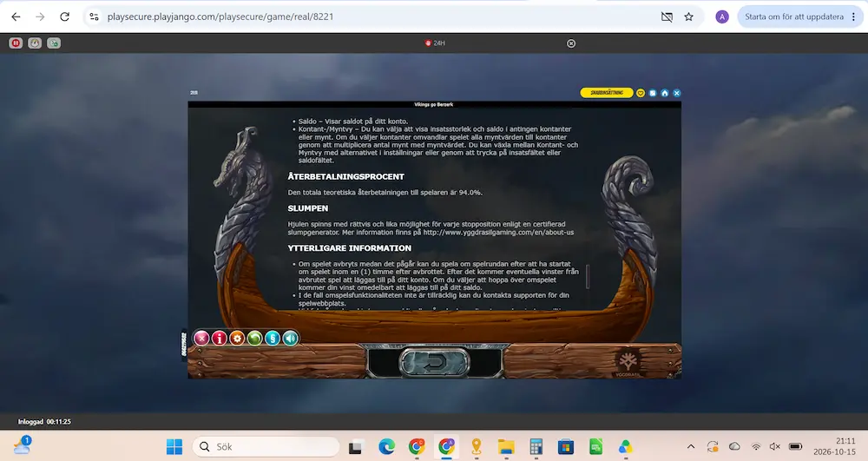Open the Maps pin app in taskbar

[476, 446]
